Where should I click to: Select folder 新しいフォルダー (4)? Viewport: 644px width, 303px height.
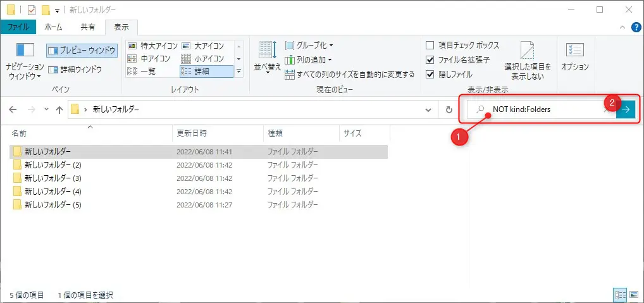tap(53, 191)
